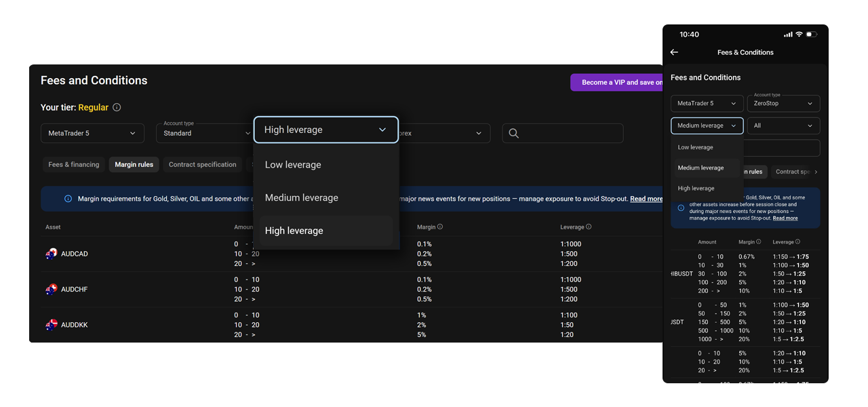868x407 pixels.
Task: Choose High leverage option in desktop list
Action: [x=326, y=231]
